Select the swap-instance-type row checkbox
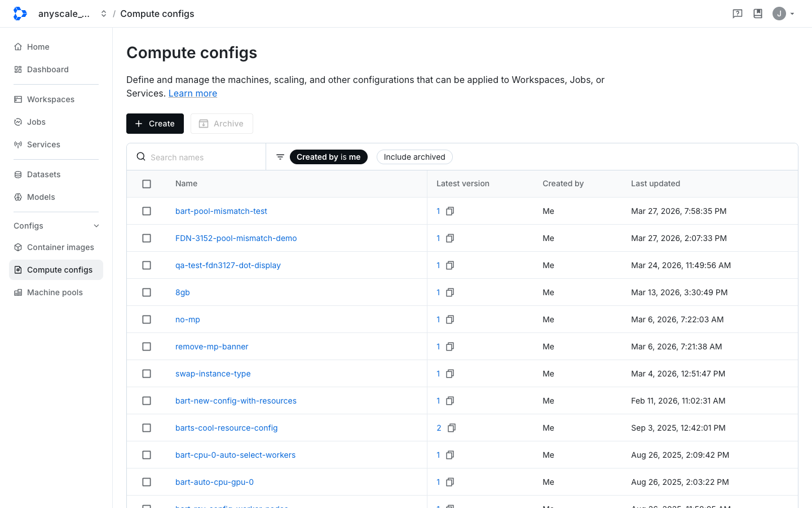 (147, 374)
